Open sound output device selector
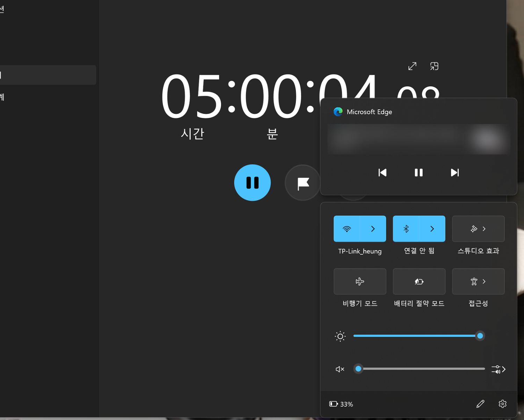The height and width of the screenshot is (420, 524). [x=498, y=369]
